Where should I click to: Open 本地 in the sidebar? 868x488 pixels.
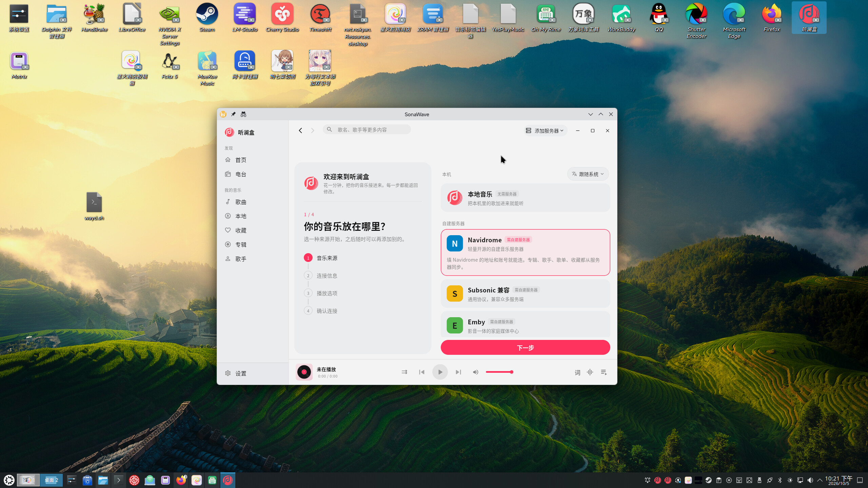coord(253,216)
